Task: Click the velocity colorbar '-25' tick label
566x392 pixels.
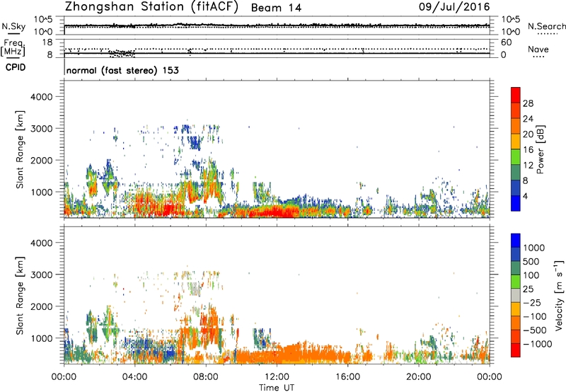Action: coord(533,303)
